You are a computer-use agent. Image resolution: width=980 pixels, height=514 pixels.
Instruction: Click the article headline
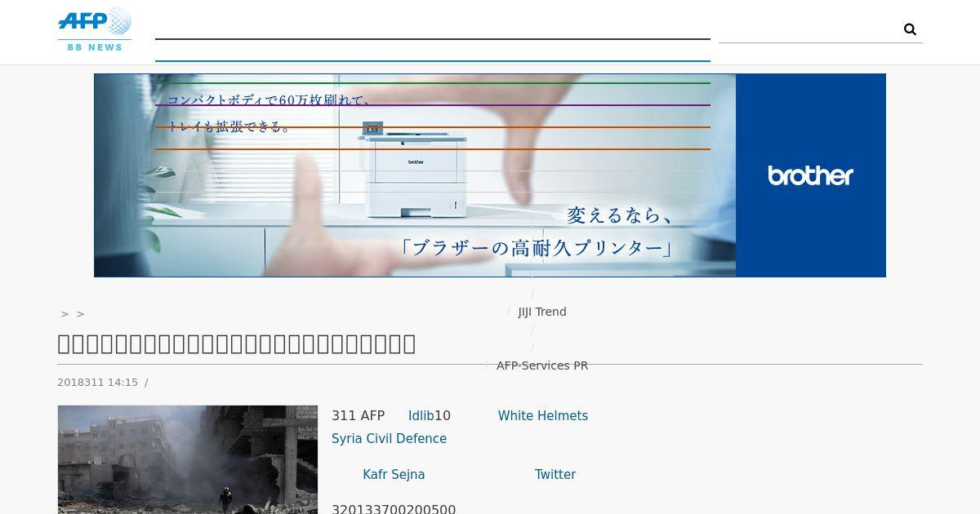(x=237, y=343)
